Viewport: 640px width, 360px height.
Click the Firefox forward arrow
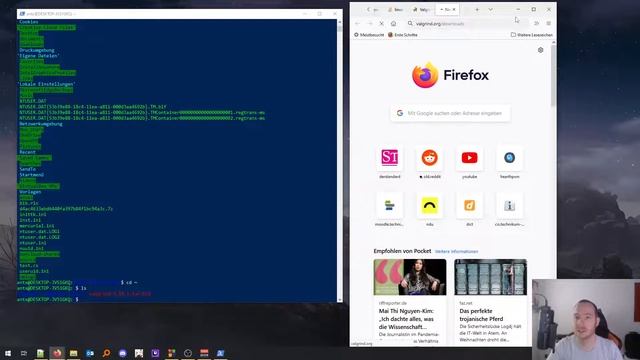pyautogui.click(x=369, y=24)
